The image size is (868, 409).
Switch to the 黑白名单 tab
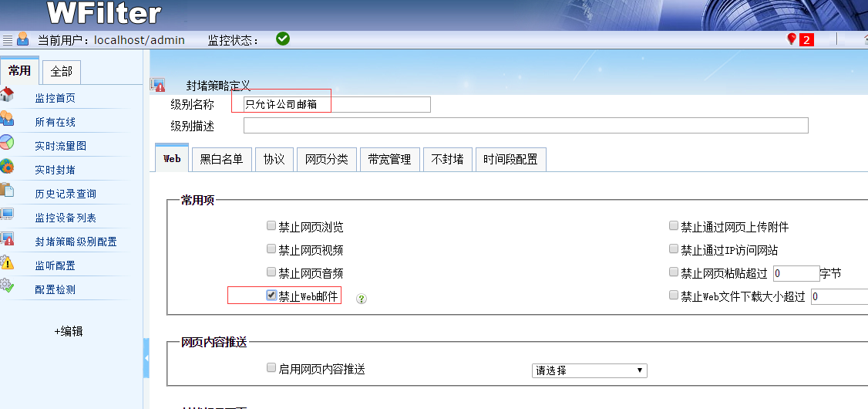pyautogui.click(x=221, y=160)
